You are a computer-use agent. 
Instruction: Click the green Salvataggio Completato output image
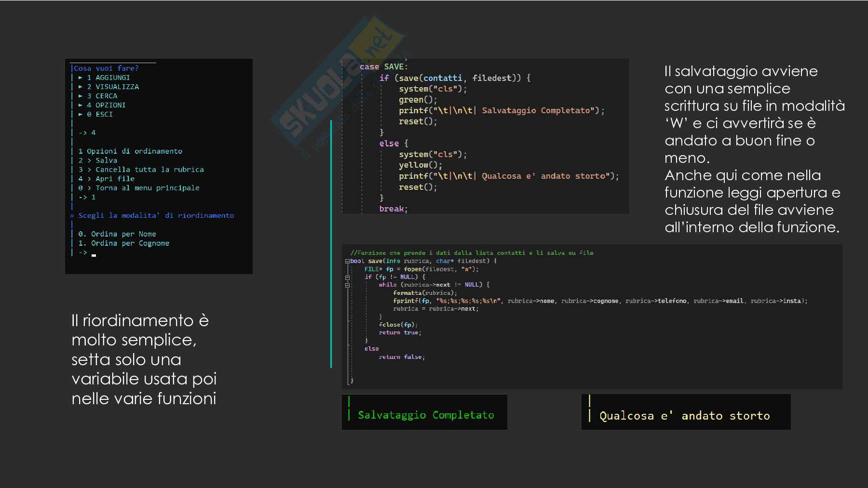424,412
